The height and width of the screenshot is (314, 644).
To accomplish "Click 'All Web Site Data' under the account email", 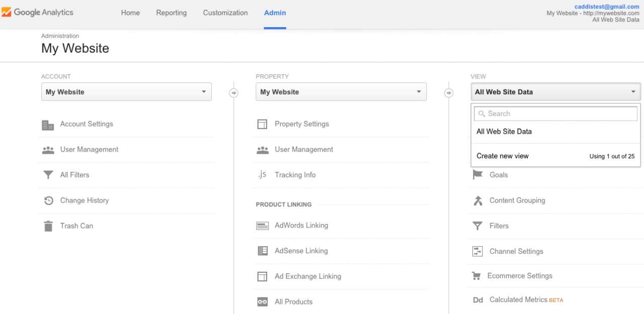I will point(616,20).
